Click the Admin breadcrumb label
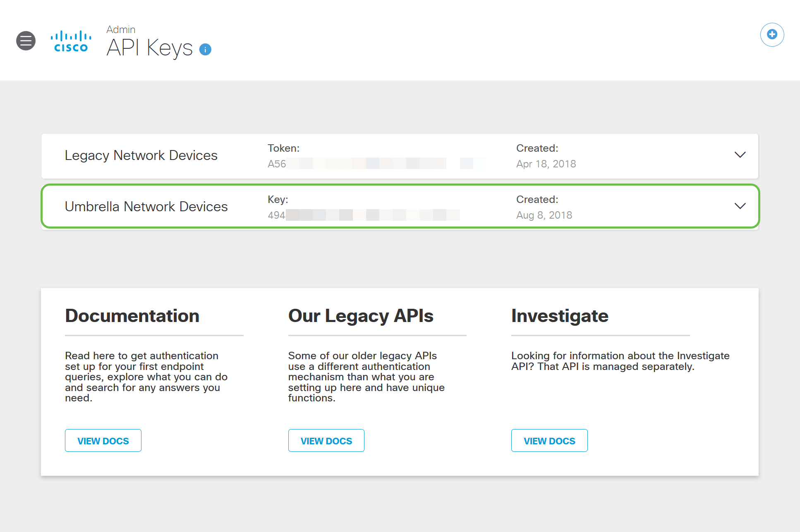This screenshot has height=532, width=800. (121, 30)
